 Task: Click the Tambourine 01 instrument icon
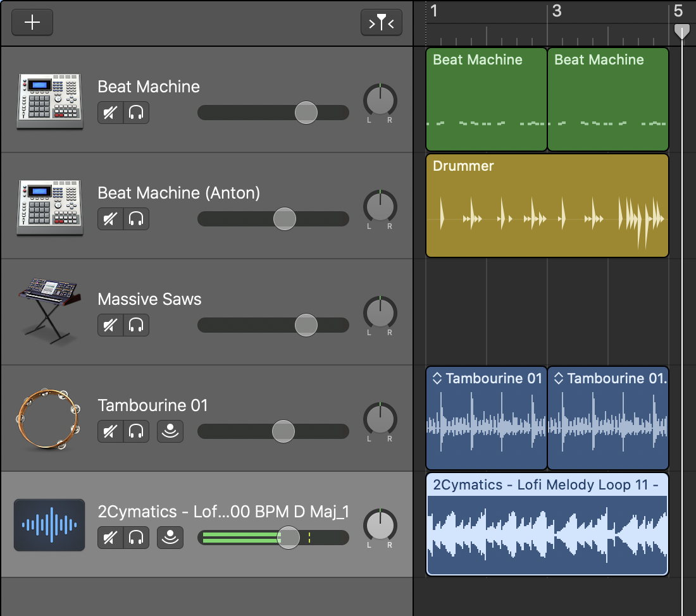click(x=49, y=417)
